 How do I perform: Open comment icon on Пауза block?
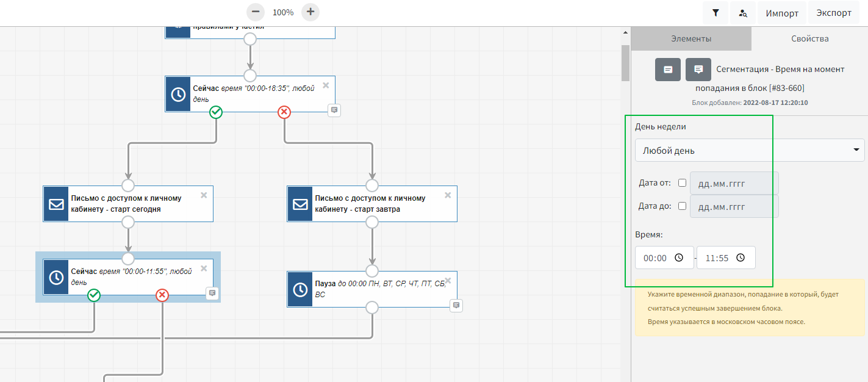coord(456,305)
